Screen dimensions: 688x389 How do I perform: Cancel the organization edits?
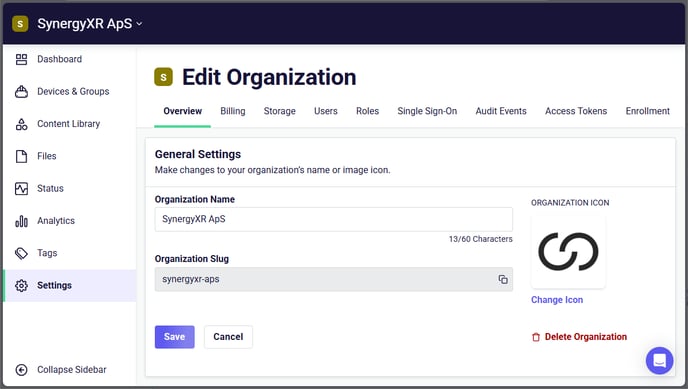click(228, 337)
